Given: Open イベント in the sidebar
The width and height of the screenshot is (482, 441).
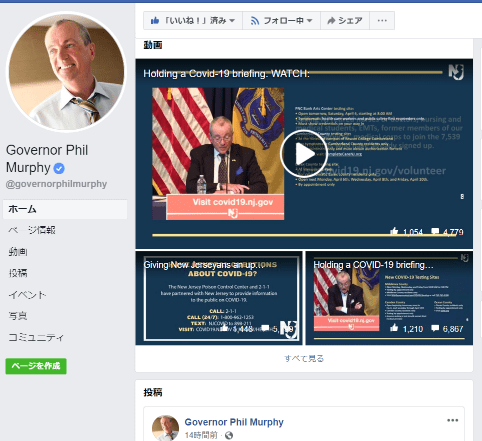Looking at the screenshot, I should [x=27, y=295].
